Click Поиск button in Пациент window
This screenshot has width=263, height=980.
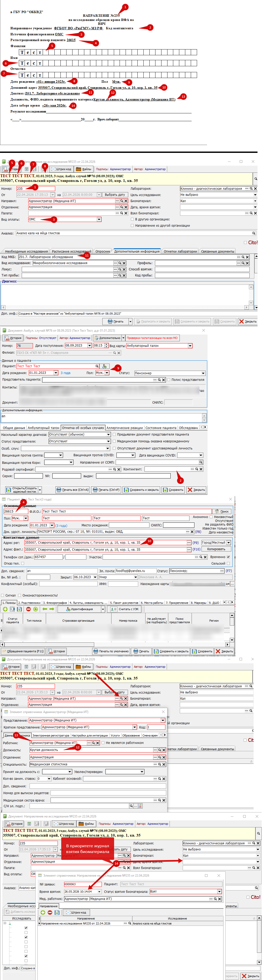(x=222, y=512)
